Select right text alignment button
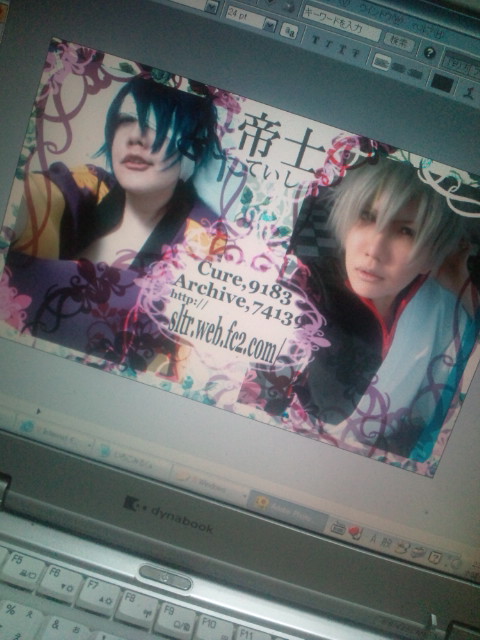This screenshot has height=640, width=480. pyautogui.click(x=415, y=73)
